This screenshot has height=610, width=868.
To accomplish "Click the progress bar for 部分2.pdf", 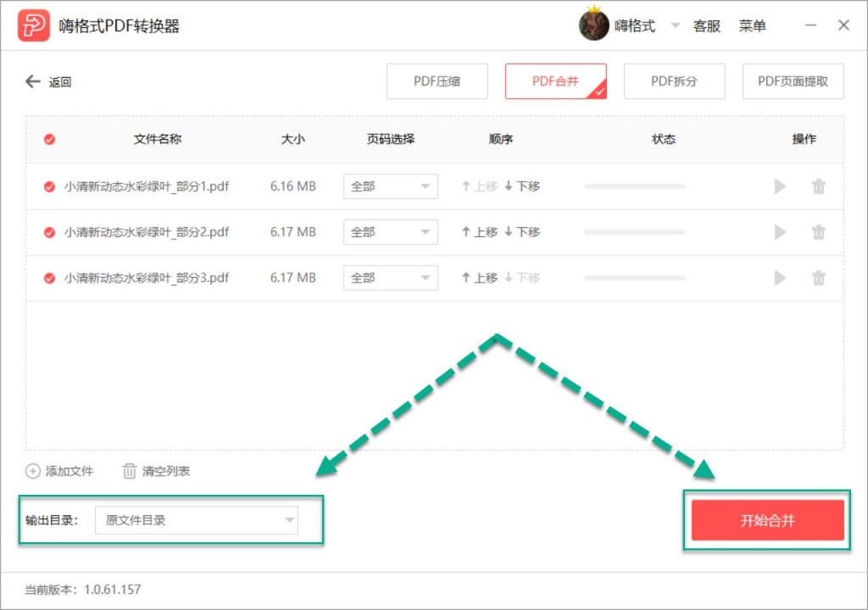I will [x=634, y=232].
